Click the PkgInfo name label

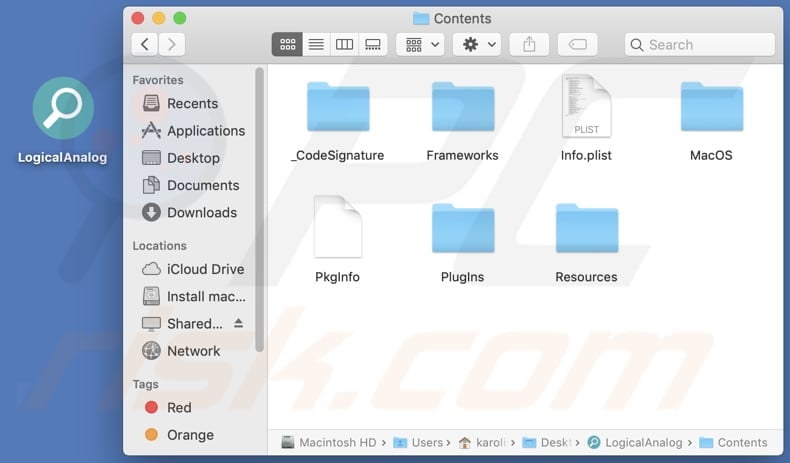point(338,277)
